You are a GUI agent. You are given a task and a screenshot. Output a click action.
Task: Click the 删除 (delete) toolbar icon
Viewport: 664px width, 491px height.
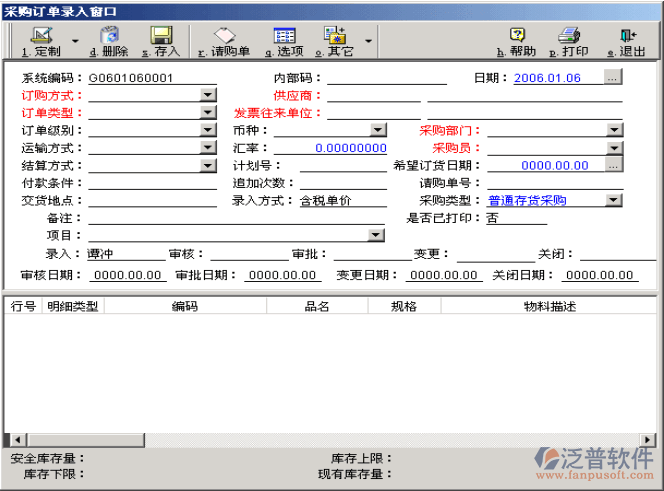tap(109, 41)
